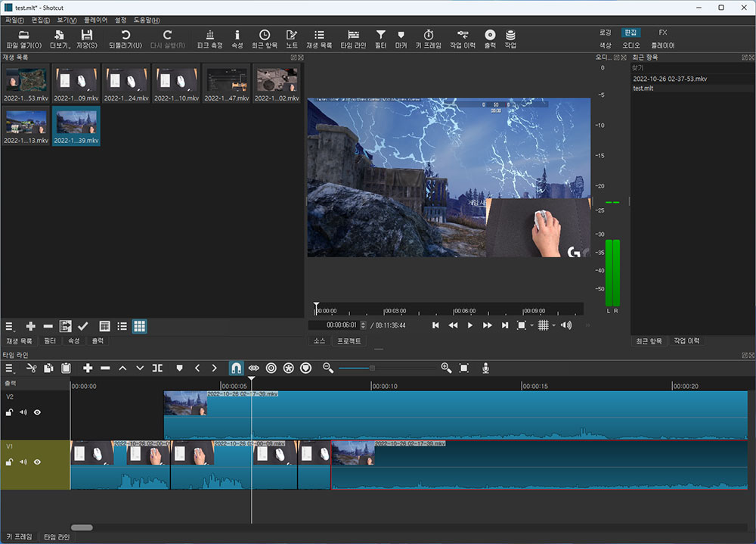
Task: Open the 보기 menu
Action: tap(67, 20)
